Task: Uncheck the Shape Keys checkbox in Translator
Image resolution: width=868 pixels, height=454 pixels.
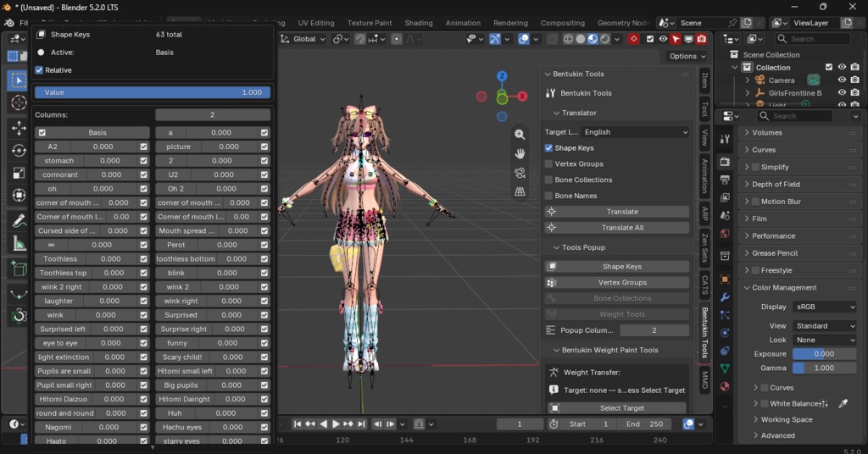Action: (548, 147)
